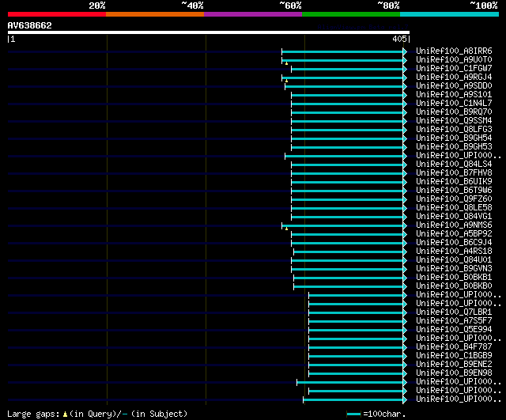This screenshot has width=506, height=420.
Task: Click the yellow gap marker in A9RGJ4 row
Action: [286, 81]
